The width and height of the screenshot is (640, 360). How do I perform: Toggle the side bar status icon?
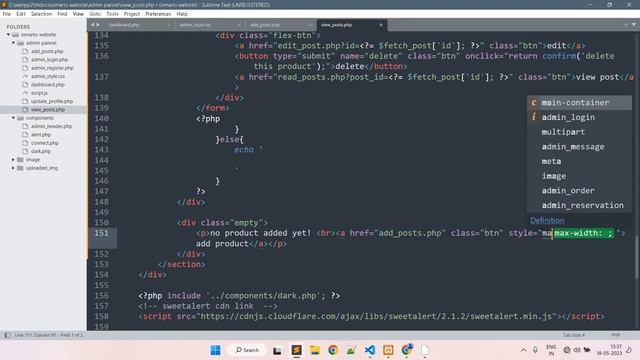pos(7,335)
